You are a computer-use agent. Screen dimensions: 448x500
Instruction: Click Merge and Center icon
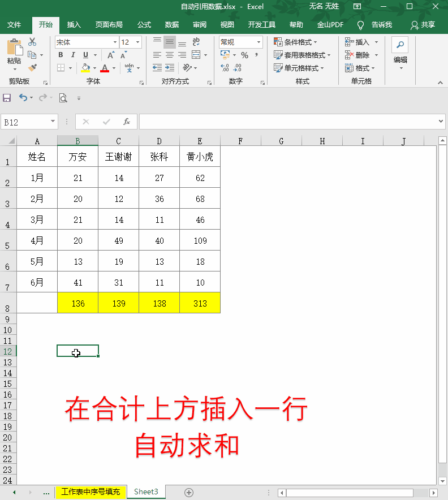coord(196,55)
